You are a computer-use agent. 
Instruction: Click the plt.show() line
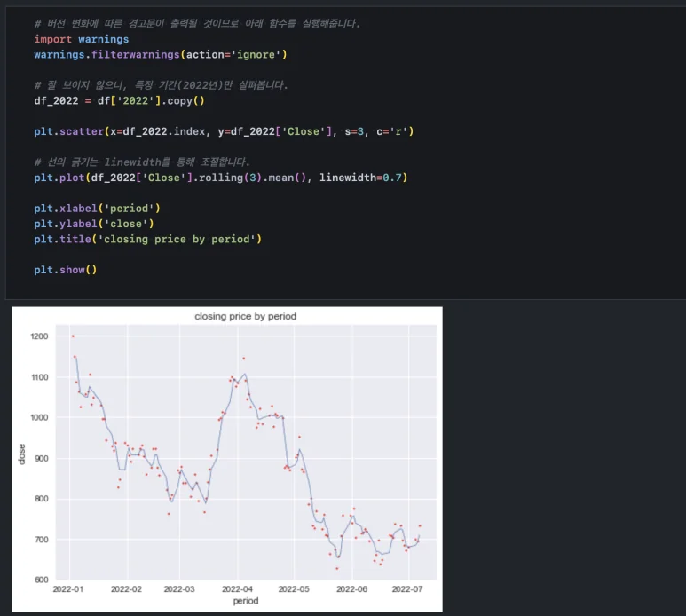tap(66, 270)
